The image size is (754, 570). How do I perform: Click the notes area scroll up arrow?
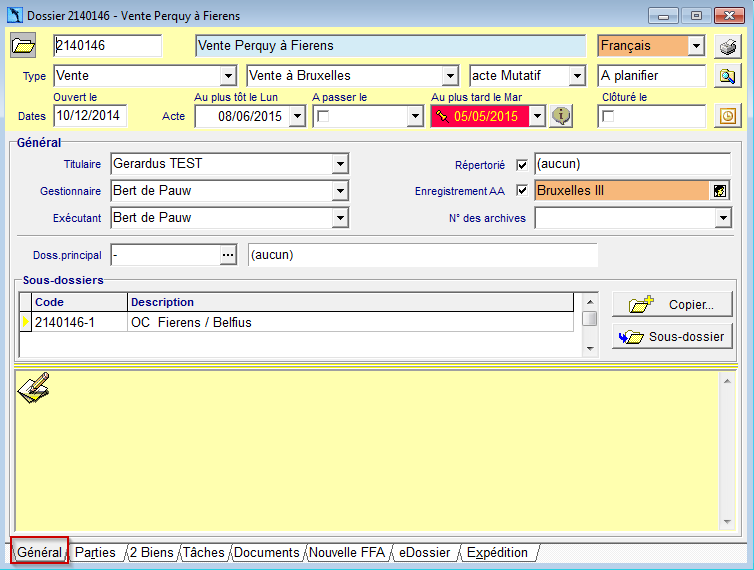[x=727, y=381]
